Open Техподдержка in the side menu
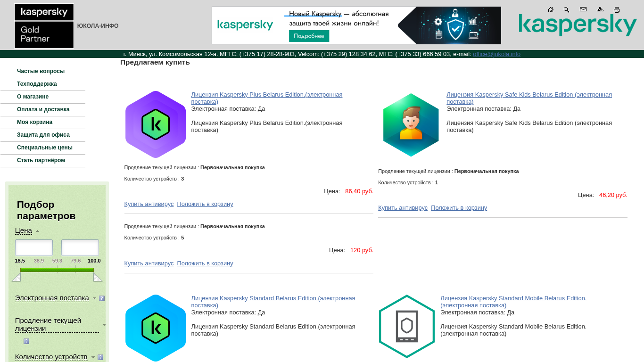 pyautogui.click(x=37, y=84)
